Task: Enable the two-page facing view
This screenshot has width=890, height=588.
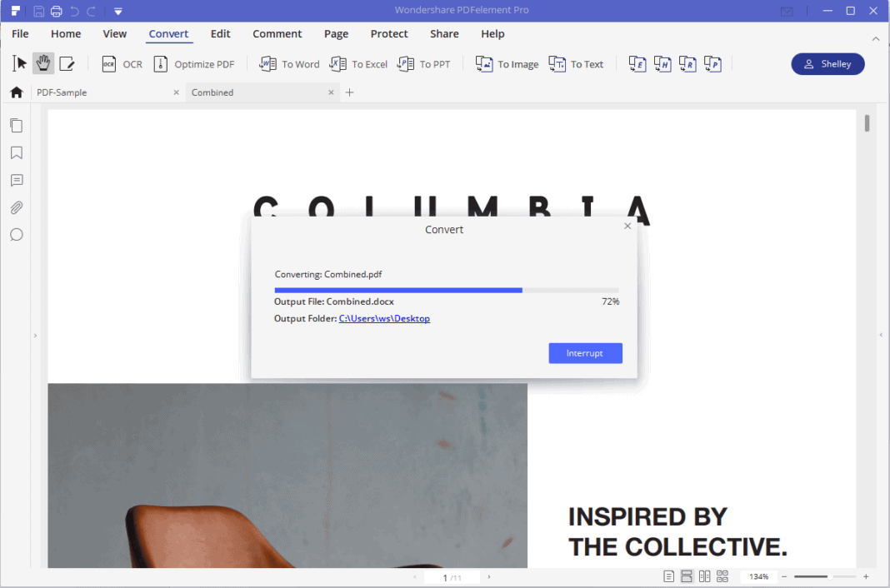Action: [704, 576]
